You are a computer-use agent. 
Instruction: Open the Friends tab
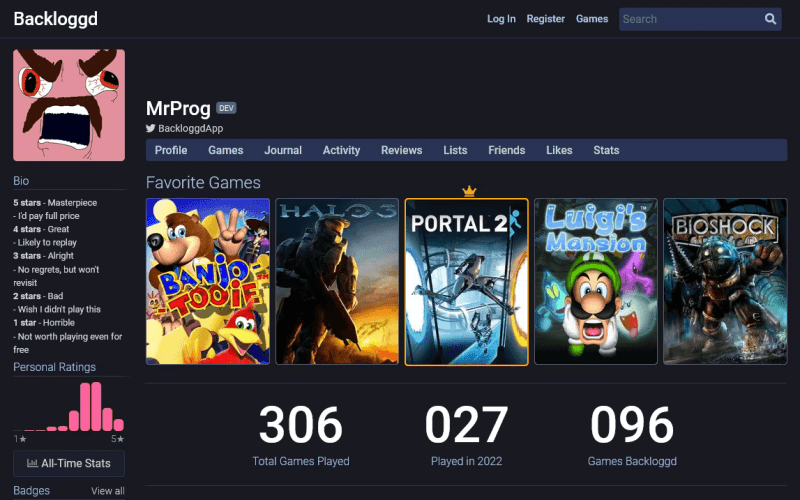(507, 150)
